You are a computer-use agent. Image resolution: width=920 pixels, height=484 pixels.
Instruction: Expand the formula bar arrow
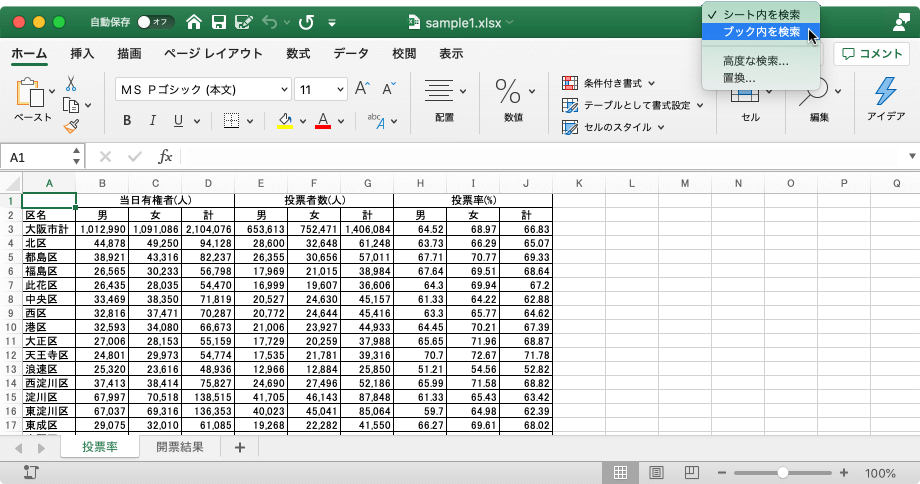pos(912,156)
